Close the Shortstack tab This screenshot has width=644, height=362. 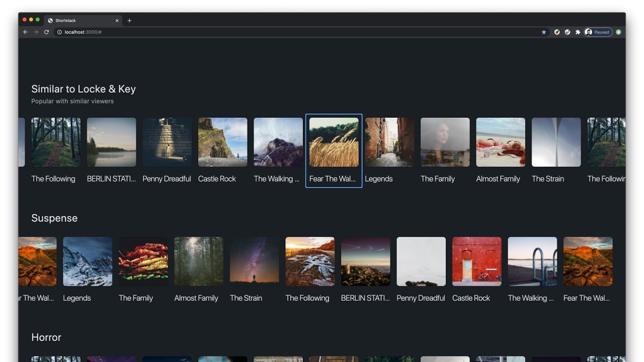click(x=117, y=21)
